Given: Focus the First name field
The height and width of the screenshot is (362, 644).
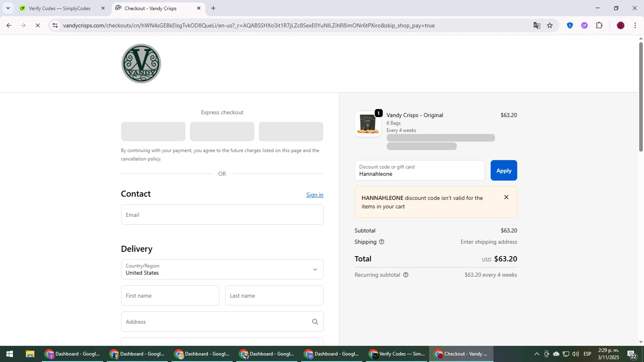Looking at the screenshot, I should (170, 296).
